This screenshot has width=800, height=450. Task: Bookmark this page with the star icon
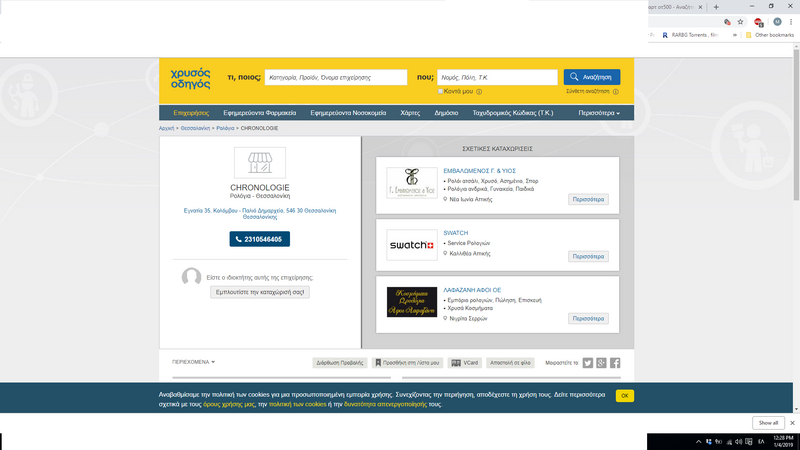click(x=740, y=22)
